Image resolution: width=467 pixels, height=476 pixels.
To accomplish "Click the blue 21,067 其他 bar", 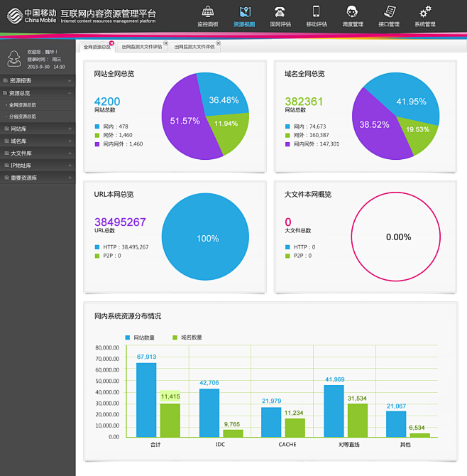I will tap(396, 424).
